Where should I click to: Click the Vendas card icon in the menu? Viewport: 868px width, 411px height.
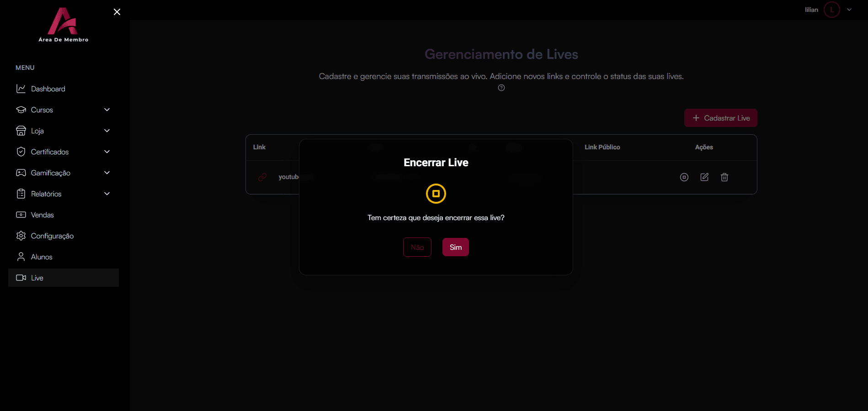click(21, 215)
